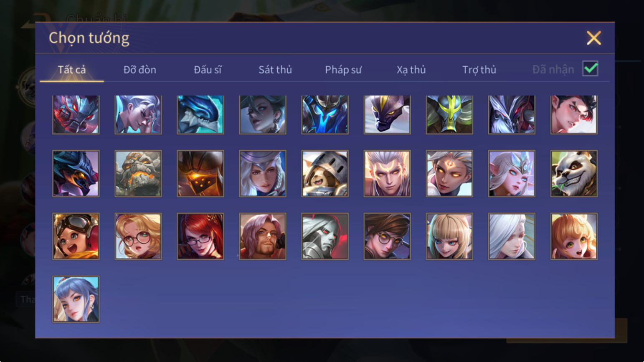Screen dimensions: 644x362
Task: Pick the orange-haired fox girl hero
Action: 574,236
